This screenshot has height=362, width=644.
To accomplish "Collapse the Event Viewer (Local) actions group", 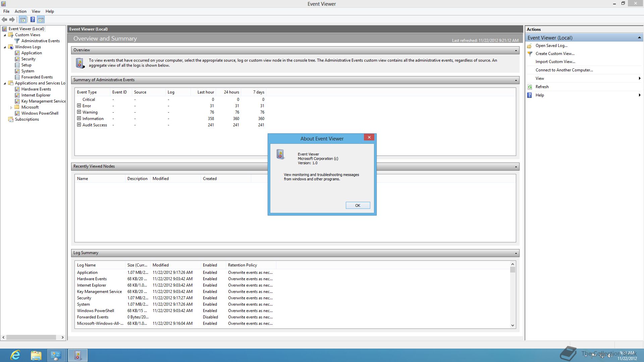I will coord(639,38).
